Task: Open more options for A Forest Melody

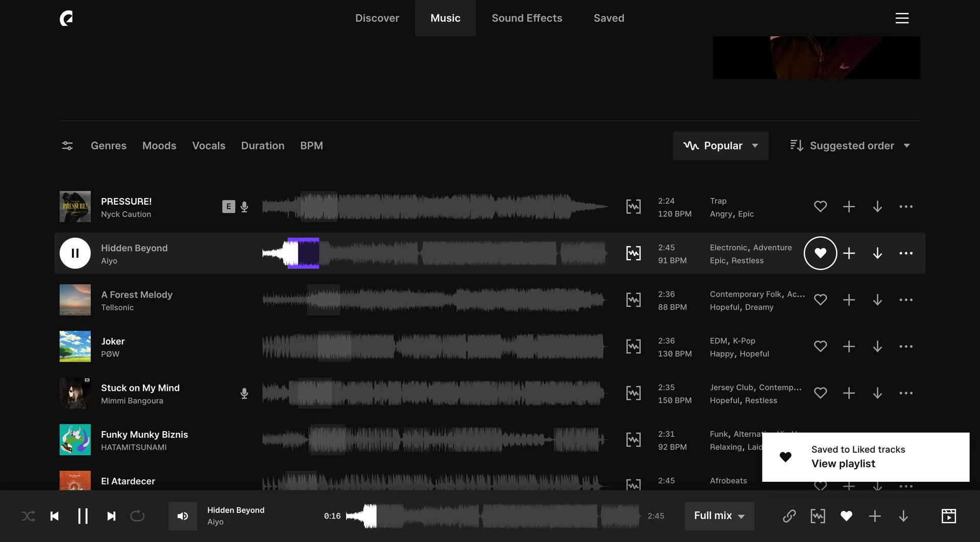Action: (906, 300)
